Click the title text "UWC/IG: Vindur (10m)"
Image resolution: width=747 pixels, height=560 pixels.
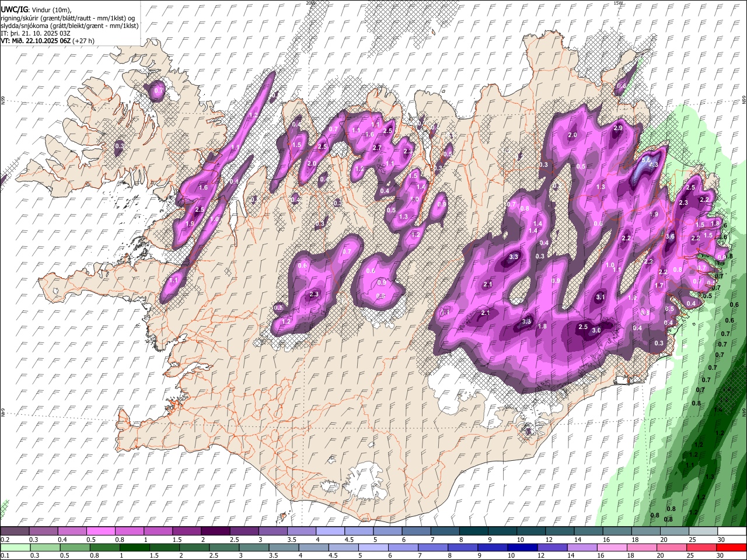point(36,10)
